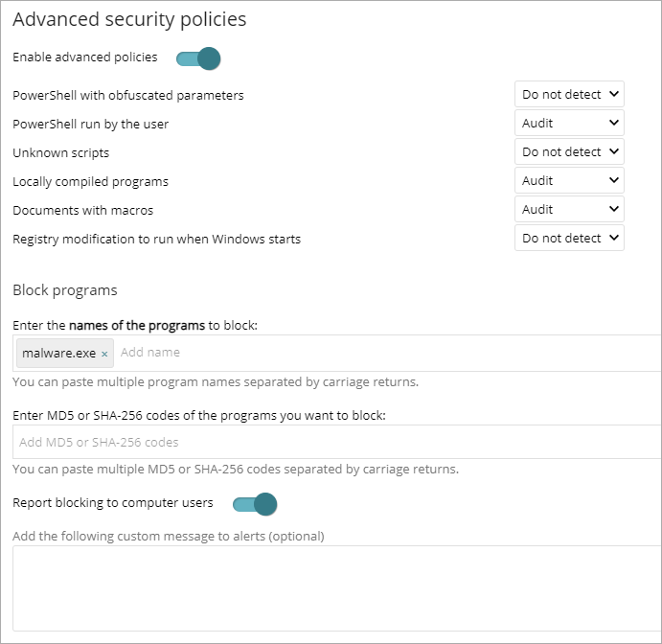Open PowerShell with obfuscated parameters dropdown
The image size is (662, 644).
click(x=569, y=95)
